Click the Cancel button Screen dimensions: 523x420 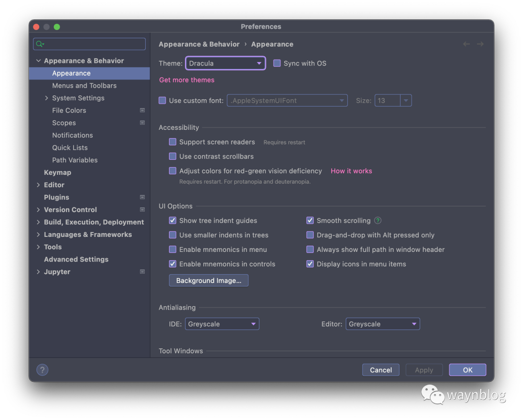(x=381, y=370)
